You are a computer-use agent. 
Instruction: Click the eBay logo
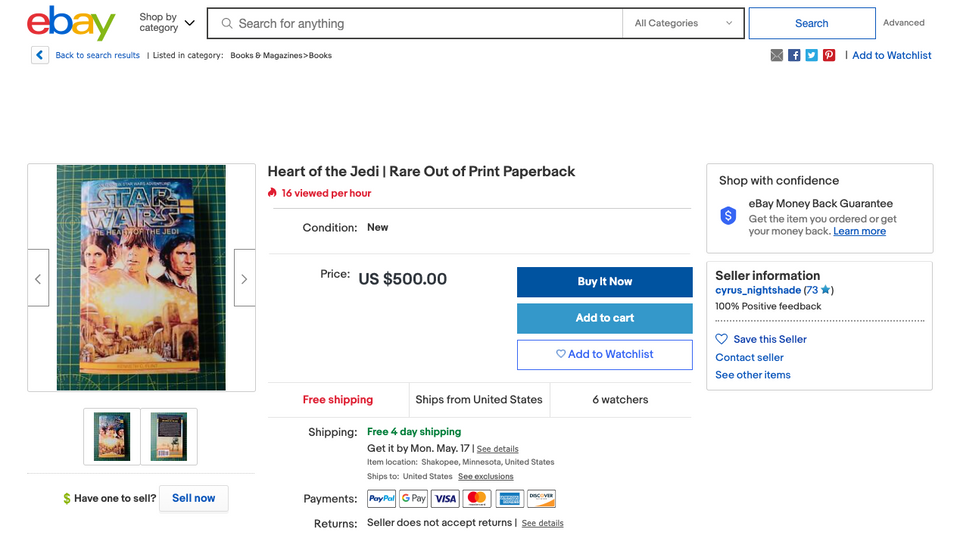71,23
